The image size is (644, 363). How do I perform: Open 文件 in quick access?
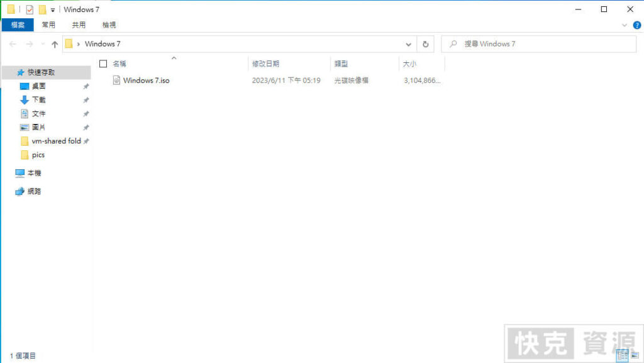[38, 114]
